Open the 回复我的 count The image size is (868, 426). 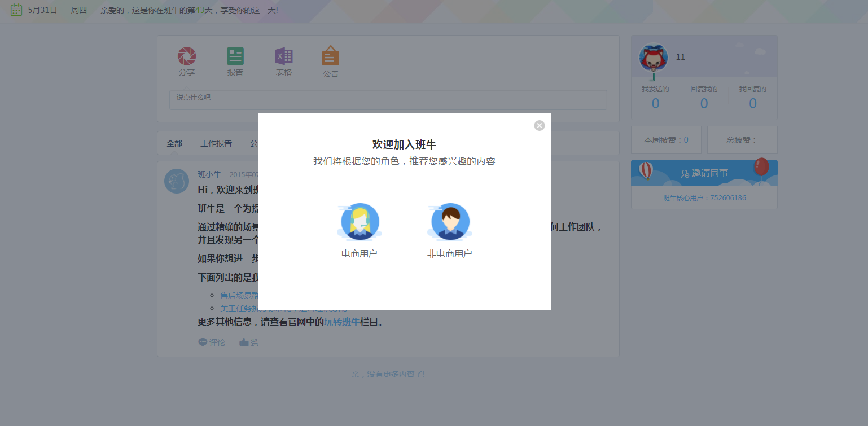(704, 103)
